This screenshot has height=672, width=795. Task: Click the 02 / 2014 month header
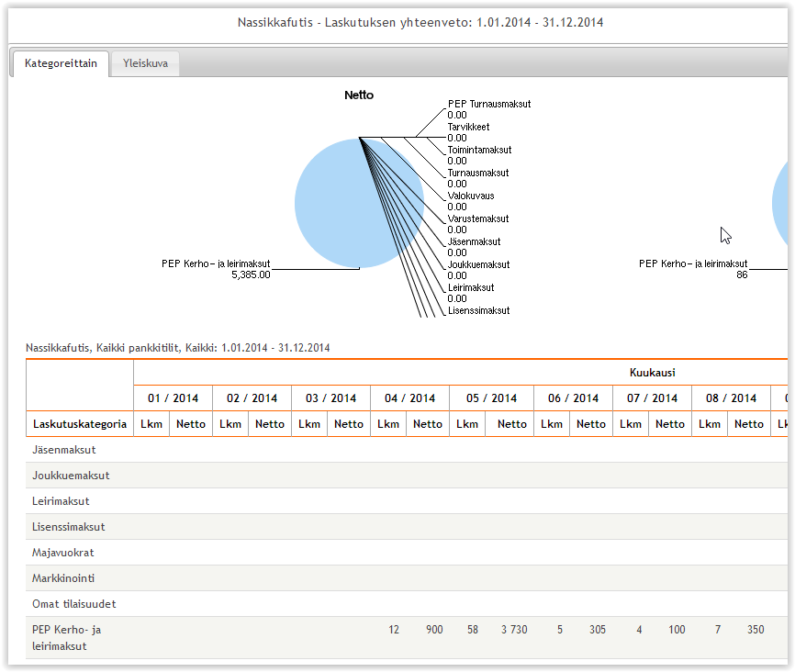[x=252, y=398]
